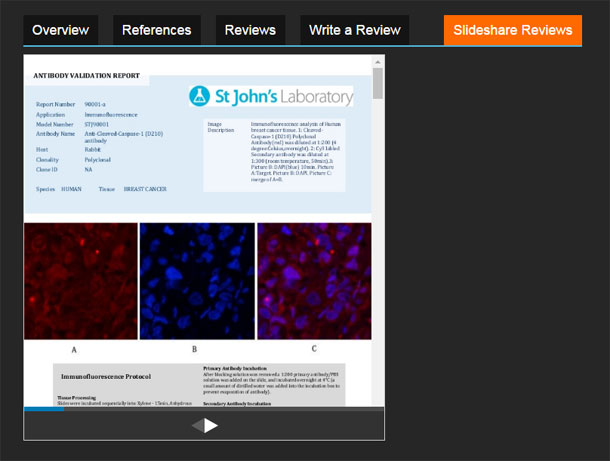610x461 pixels.
Task: Click the blue slideshow progress bar
Action: 44,409
